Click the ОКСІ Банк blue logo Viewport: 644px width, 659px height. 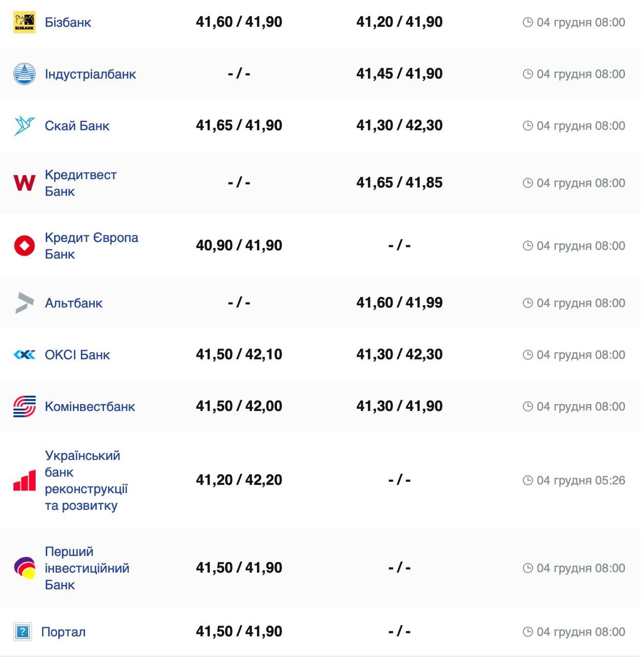click(24, 355)
